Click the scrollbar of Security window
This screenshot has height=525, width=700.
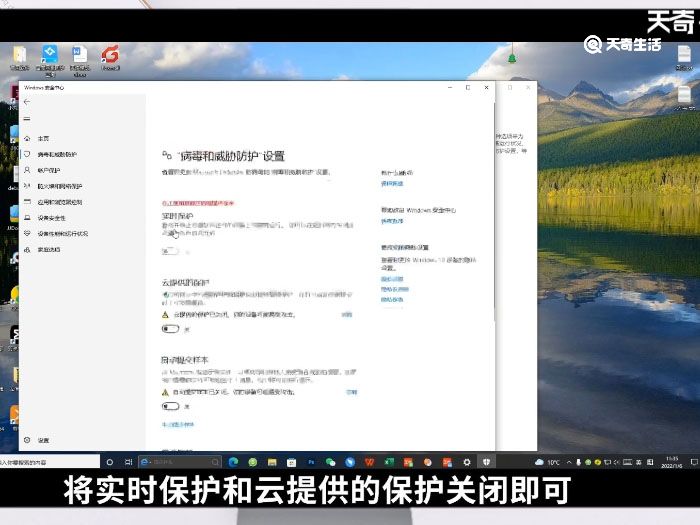point(494,210)
